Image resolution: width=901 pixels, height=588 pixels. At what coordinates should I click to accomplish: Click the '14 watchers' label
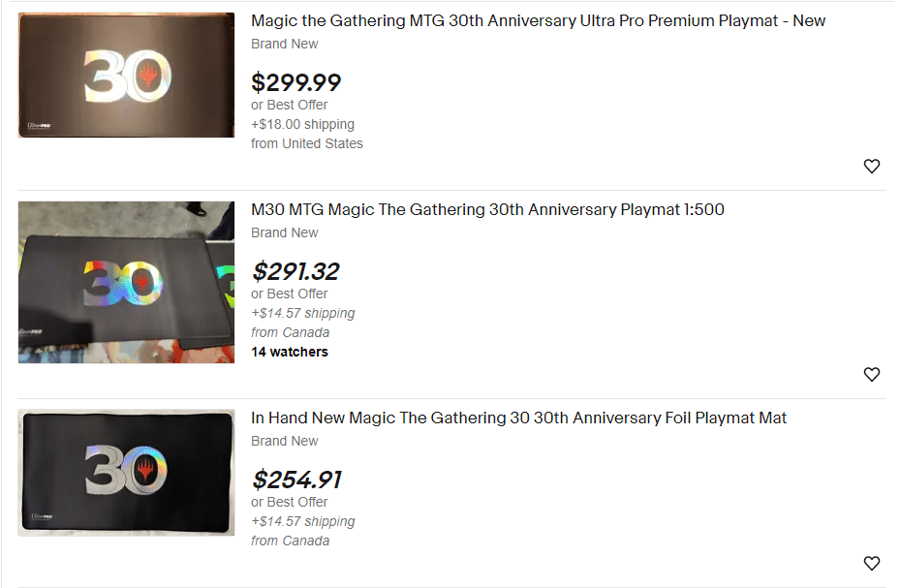[289, 352]
